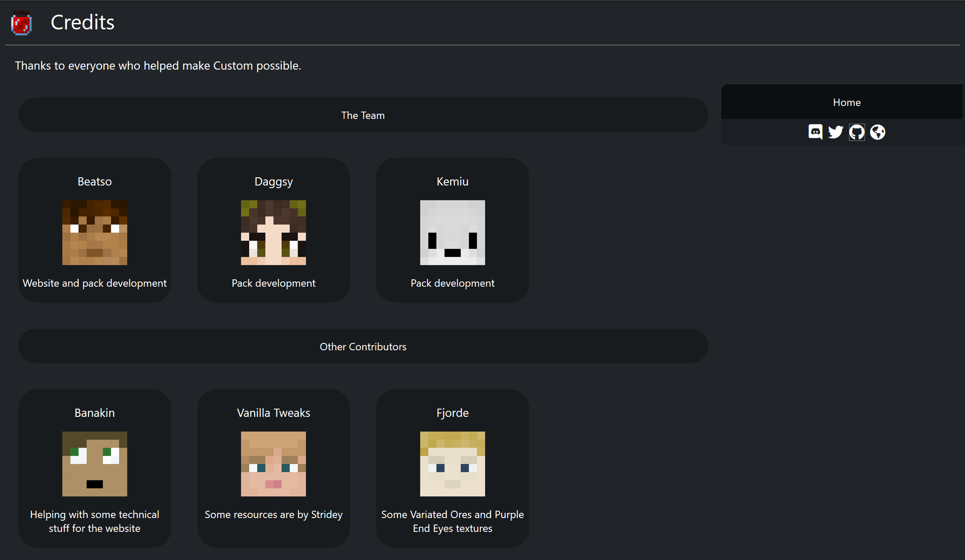Viewport: 965px width, 560px height.
Task: Click the Fjorde name heading
Action: (452, 413)
